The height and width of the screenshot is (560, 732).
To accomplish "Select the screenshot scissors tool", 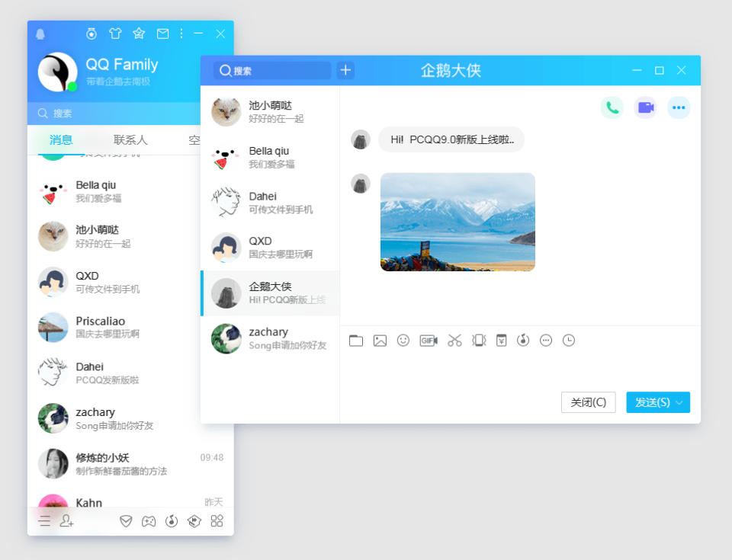I will (454, 341).
